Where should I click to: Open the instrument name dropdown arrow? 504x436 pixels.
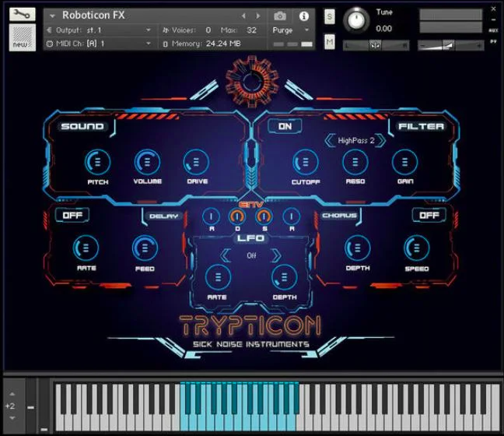coord(52,16)
